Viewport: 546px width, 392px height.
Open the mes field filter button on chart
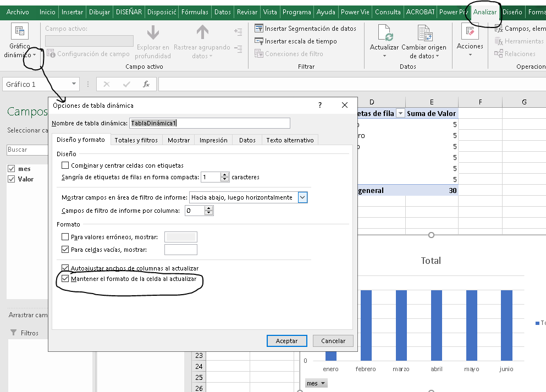(316, 383)
